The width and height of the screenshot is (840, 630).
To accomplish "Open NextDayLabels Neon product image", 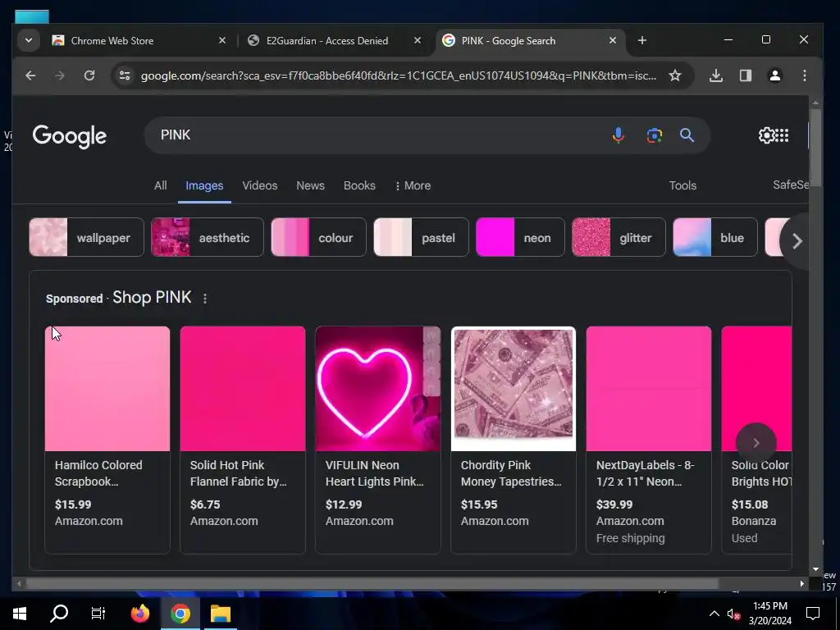I will point(649,389).
